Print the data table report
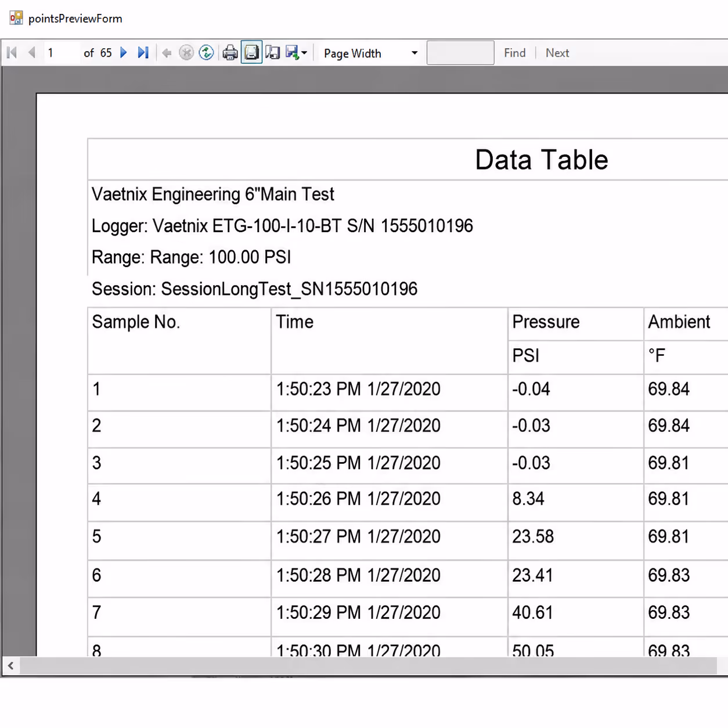 (x=230, y=53)
